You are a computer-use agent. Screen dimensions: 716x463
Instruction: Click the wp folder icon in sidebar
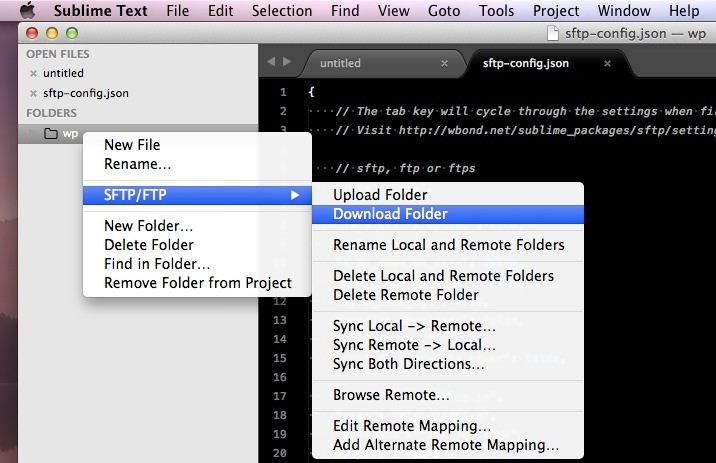pyautogui.click(x=51, y=133)
